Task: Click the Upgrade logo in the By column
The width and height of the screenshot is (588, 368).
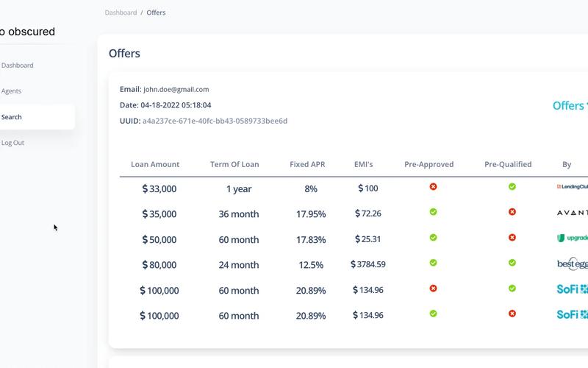Action: pyautogui.click(x=573, y=238)
